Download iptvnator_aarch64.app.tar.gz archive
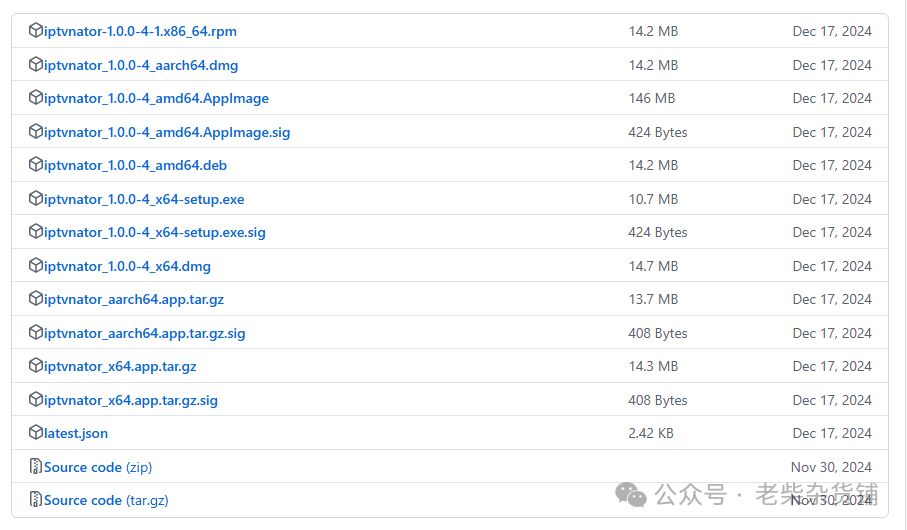 134,299
